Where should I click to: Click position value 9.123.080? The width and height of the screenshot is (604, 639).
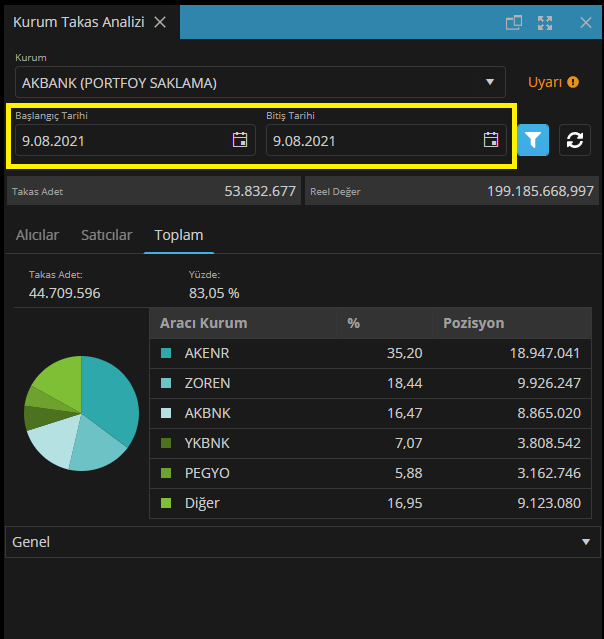[x=549, y=503]
